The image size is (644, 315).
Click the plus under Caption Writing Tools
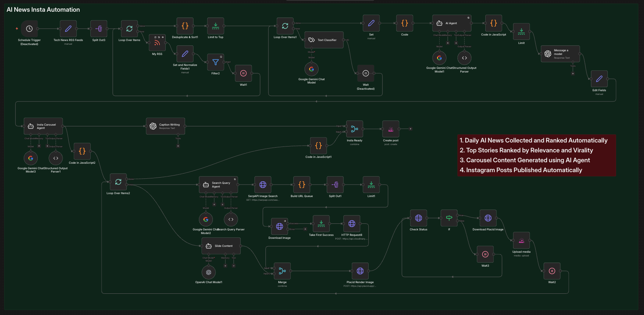pyautogui.click(x=178, y=146)
